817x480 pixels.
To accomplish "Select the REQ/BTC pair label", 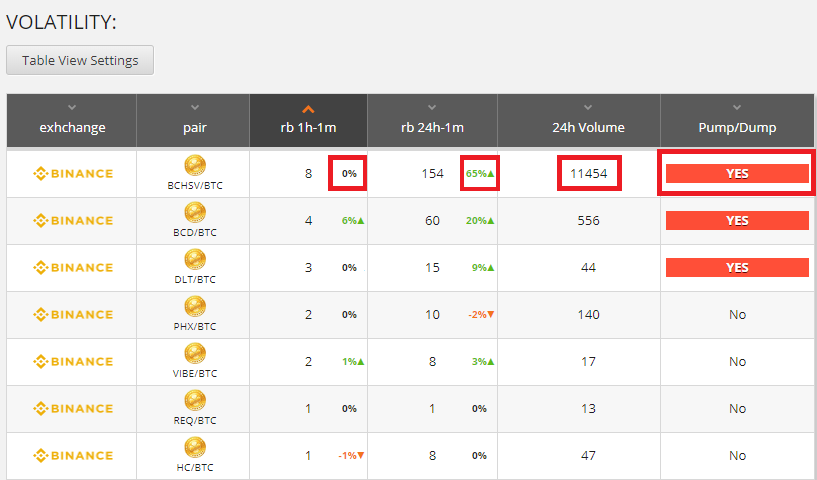I will 195,420.
